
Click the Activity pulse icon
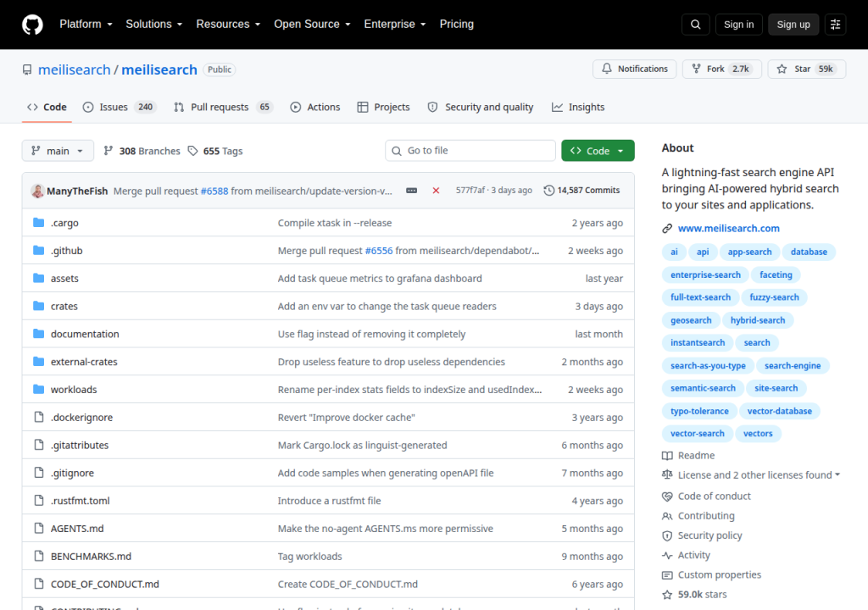(x=667, y=555)
